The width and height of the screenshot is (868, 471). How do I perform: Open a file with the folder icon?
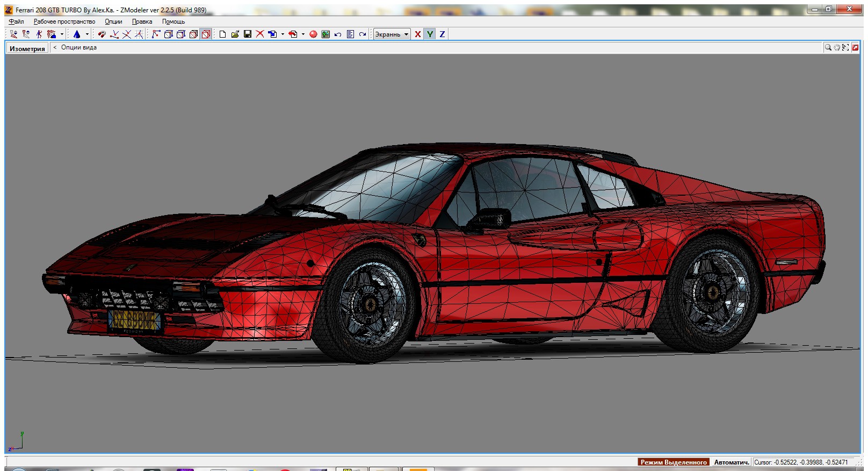pos(235,34)
